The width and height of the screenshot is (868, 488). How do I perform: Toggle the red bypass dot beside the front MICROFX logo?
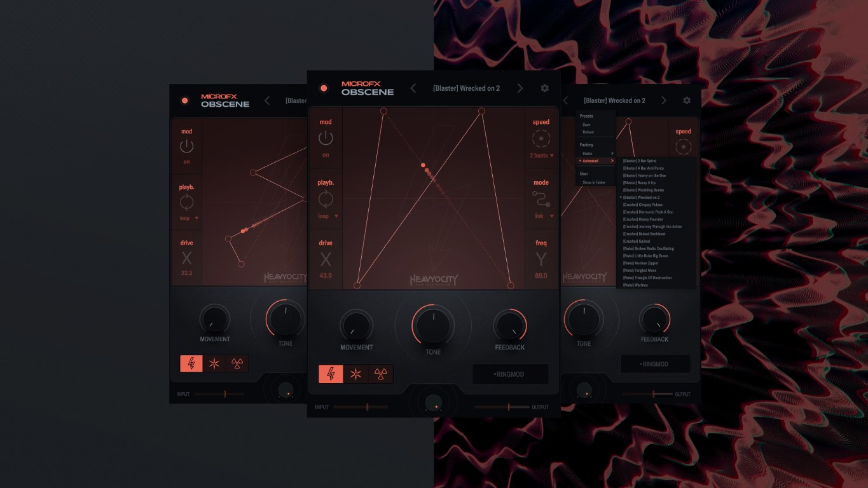[324, 88]
